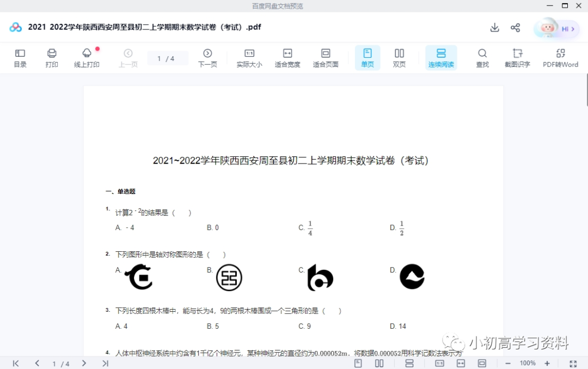This screenshot has height=369, width=588.
Task: Click question 1 option D one-half
Action: coord(397,228)
